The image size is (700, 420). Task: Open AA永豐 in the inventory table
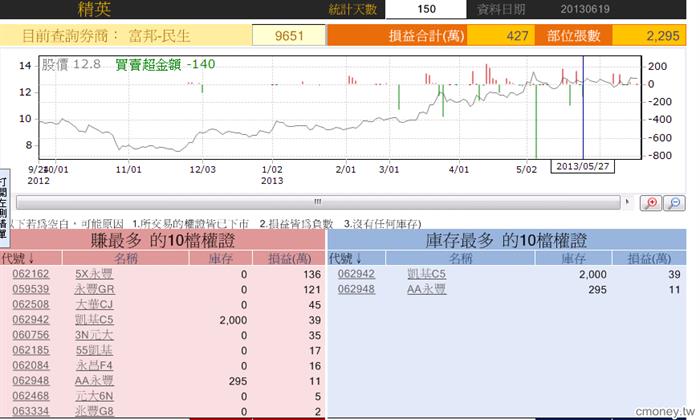click(x=426, y=289)
